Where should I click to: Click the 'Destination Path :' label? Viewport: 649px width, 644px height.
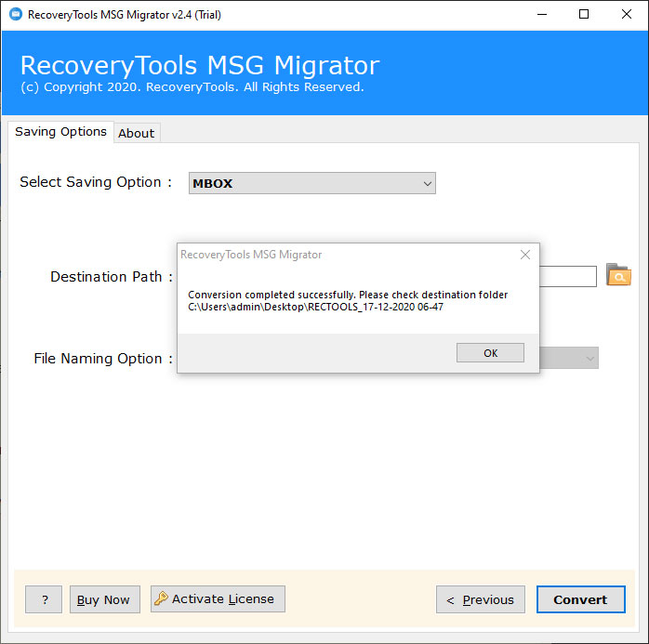tap(112, 276)
